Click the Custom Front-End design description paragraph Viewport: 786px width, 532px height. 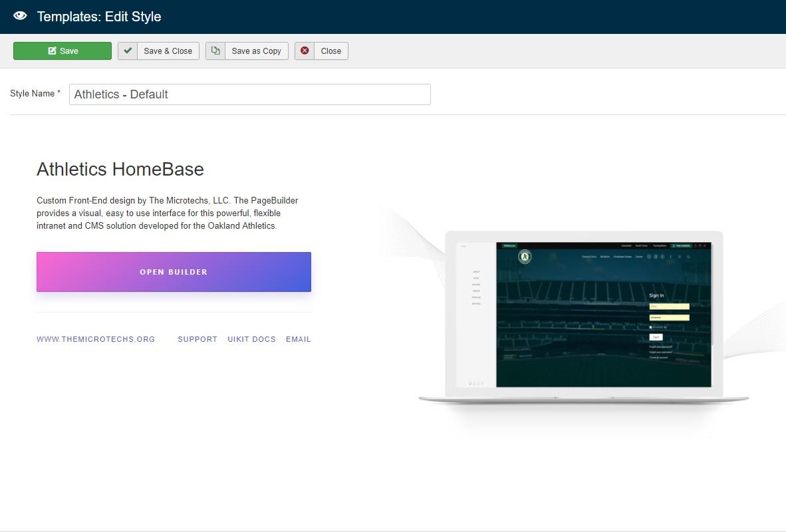pos(168,213)
